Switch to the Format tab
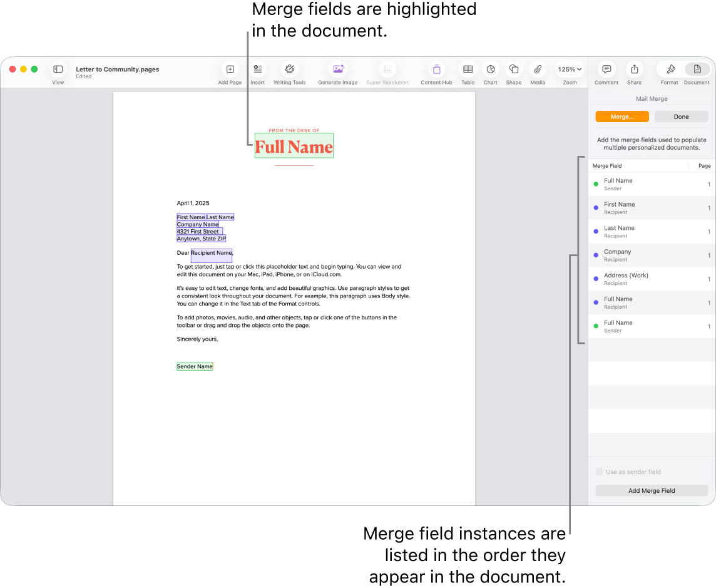 pos(669,69)
